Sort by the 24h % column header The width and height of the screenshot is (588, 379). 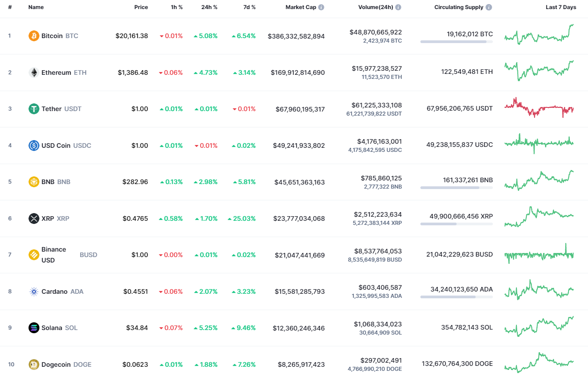209,7
